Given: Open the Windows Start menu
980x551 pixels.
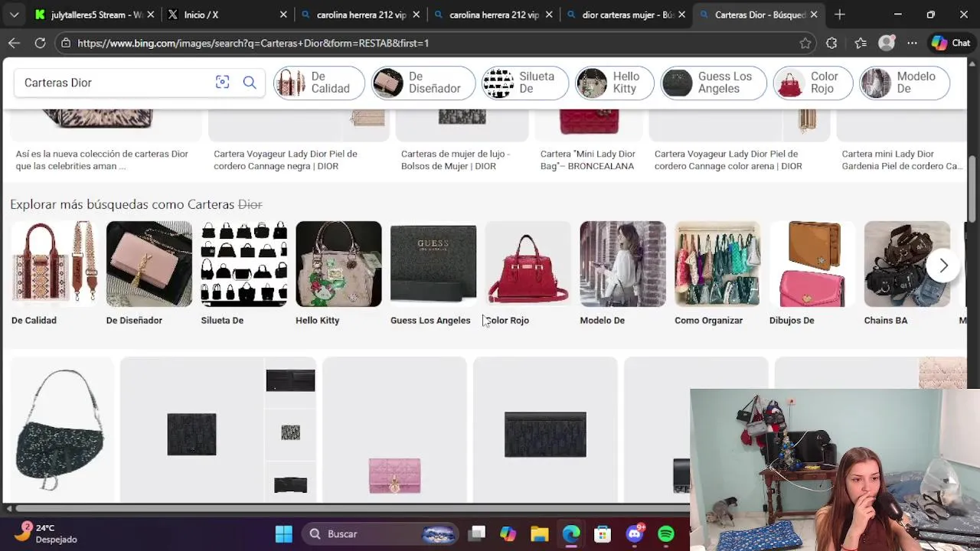Looking at the screenshot, I should (284, 534).
